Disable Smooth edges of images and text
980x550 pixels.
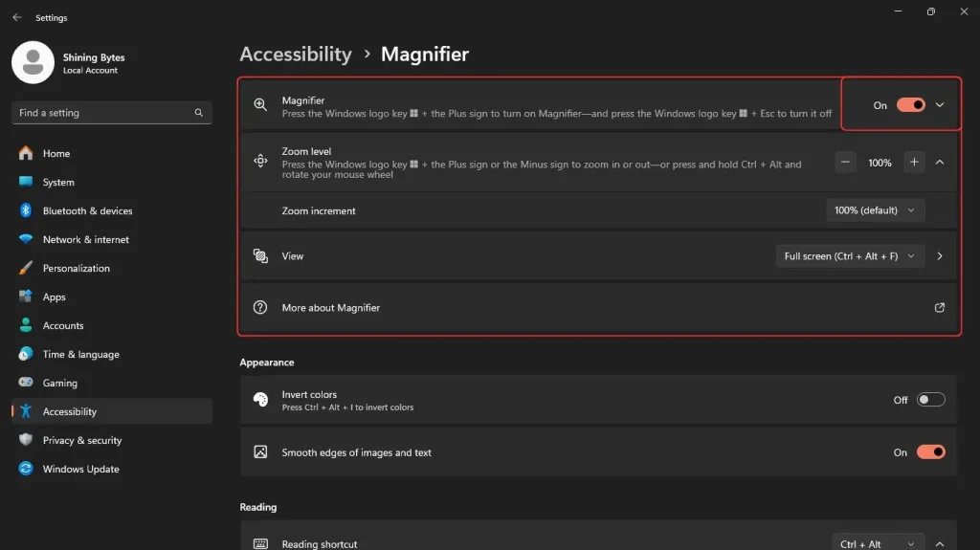[930, 452]
